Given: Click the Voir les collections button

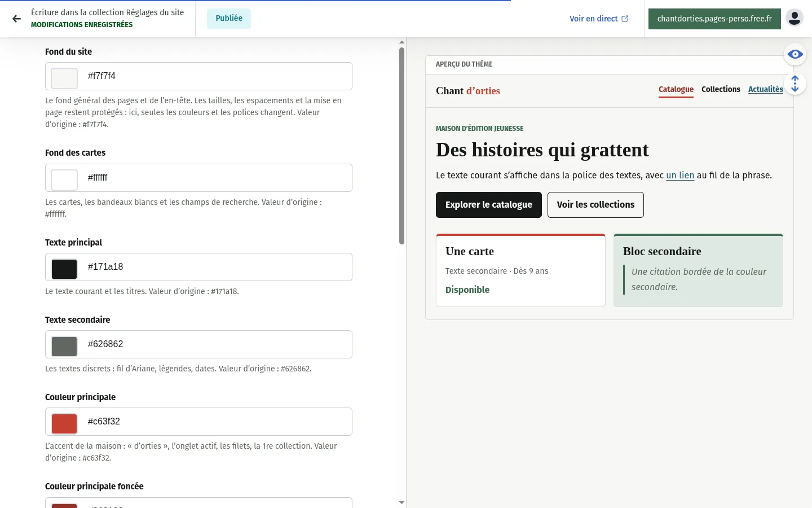Looking at the screenshot, I should pyautogui.click(x=595, y=205).
